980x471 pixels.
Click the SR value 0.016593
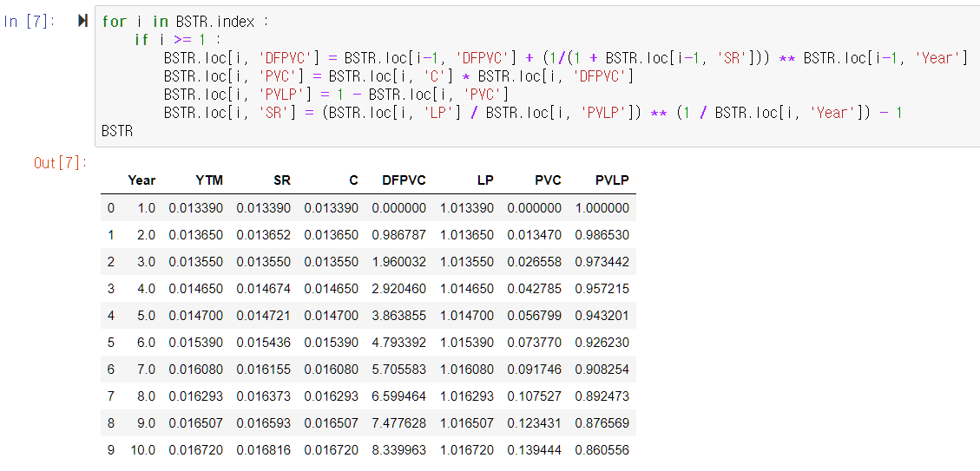click(x=264, y=423)
